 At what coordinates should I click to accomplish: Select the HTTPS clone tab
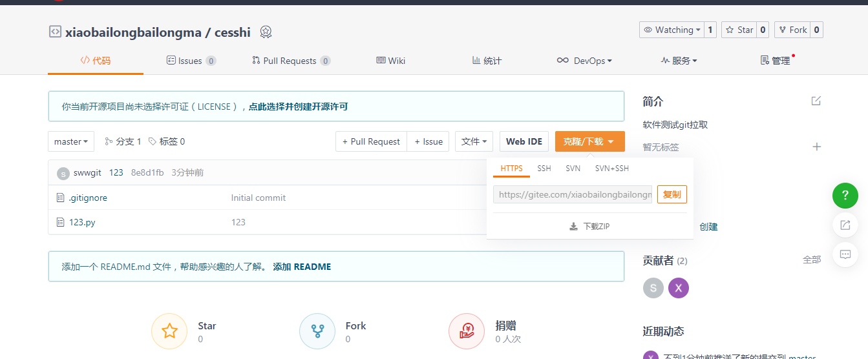coord(511,169)
